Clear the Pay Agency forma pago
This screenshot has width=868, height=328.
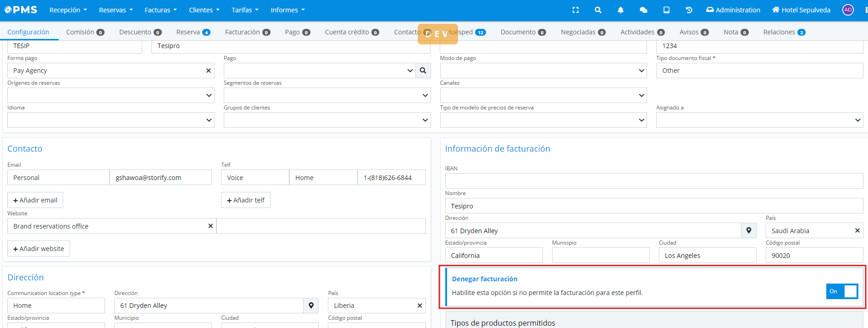(208, 71)
